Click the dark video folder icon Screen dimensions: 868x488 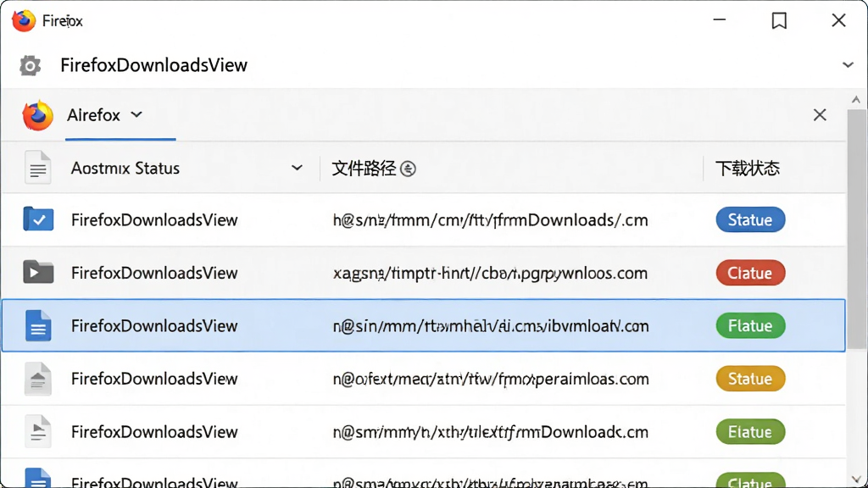(38, 272)
